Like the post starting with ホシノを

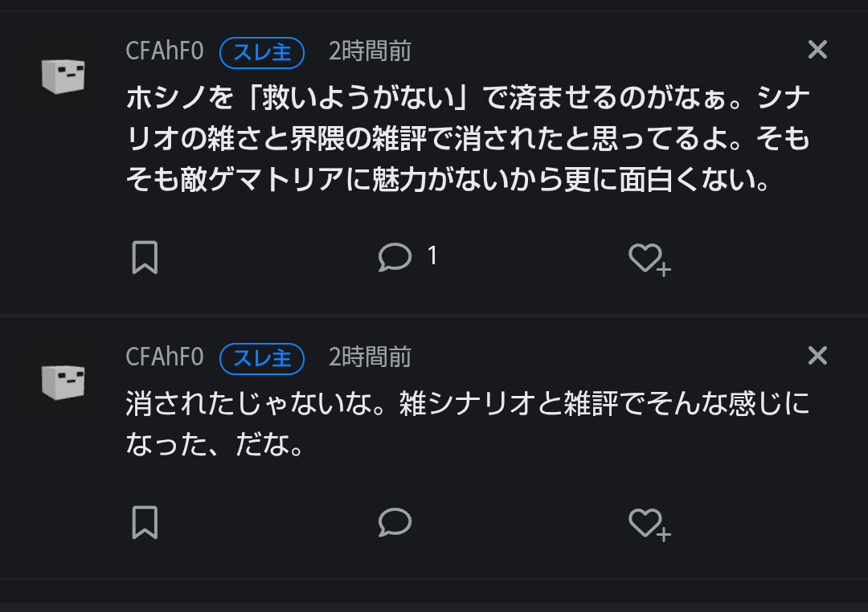point(648,258)
